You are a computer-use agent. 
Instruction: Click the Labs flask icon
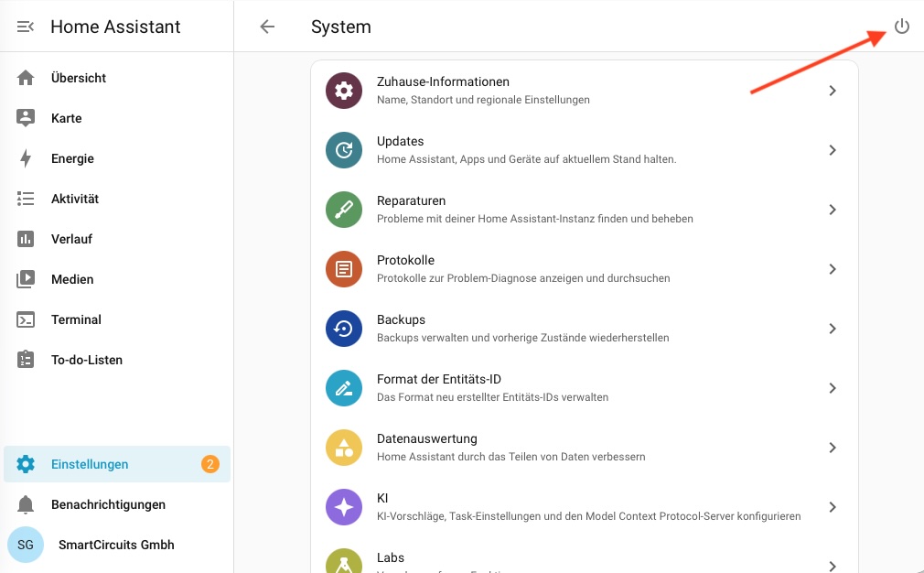click(x=344, y=560)
